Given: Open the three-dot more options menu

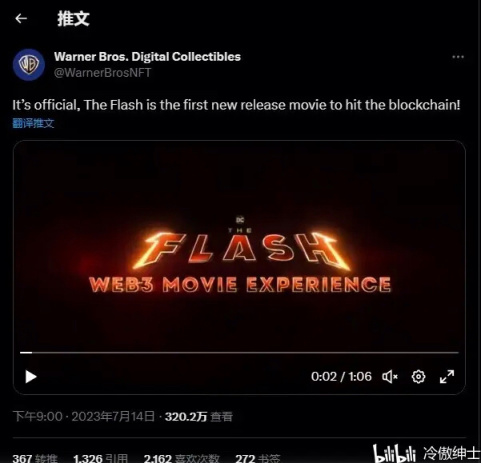Looking at the screenshot, I should (458, 57).
